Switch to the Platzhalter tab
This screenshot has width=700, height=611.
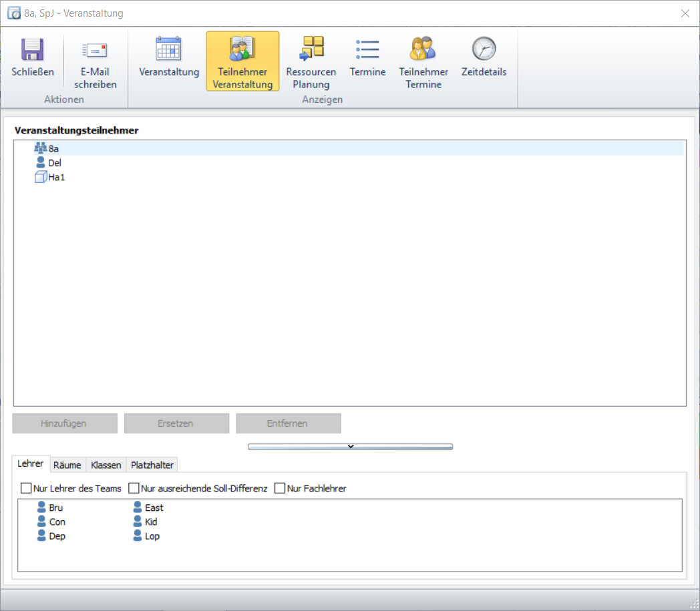[152, 465]
